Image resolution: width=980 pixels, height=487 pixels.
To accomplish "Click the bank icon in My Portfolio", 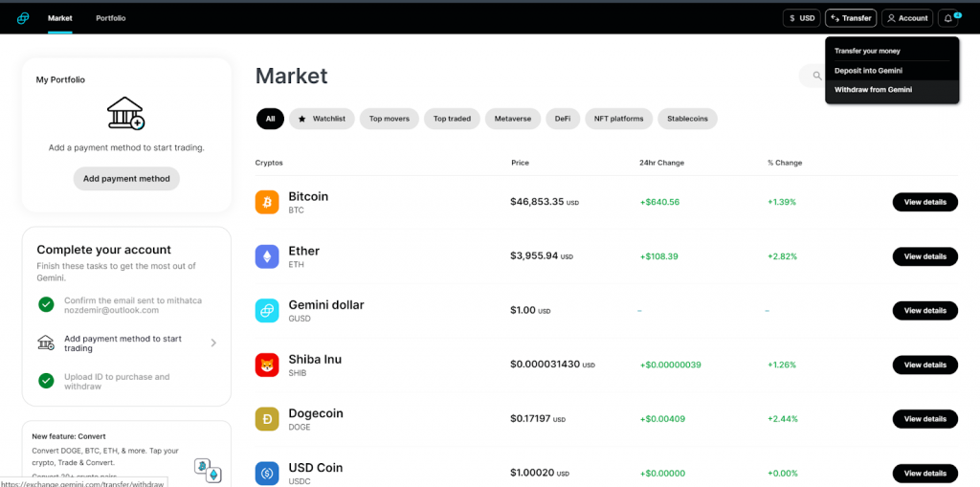I will coord(126,113).
